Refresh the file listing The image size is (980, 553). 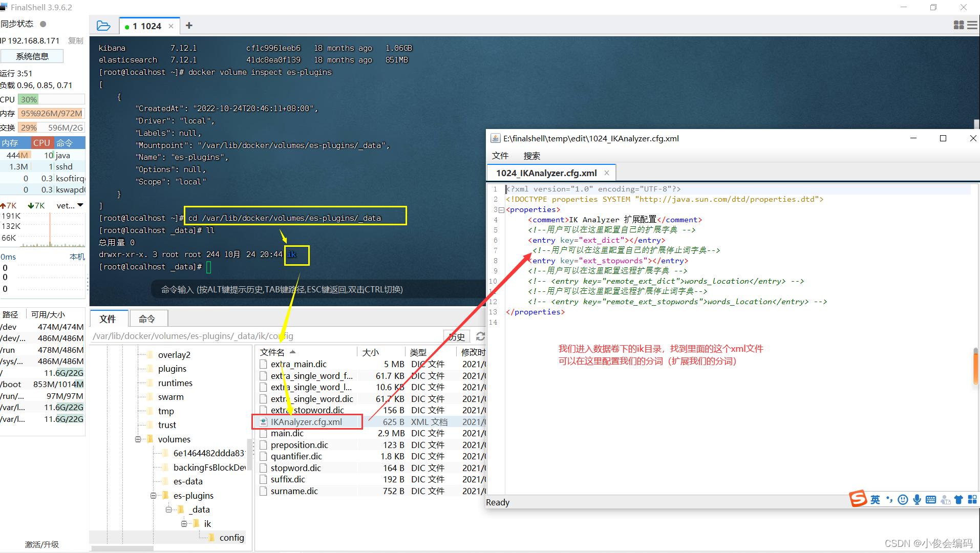[x=480, y=336]
